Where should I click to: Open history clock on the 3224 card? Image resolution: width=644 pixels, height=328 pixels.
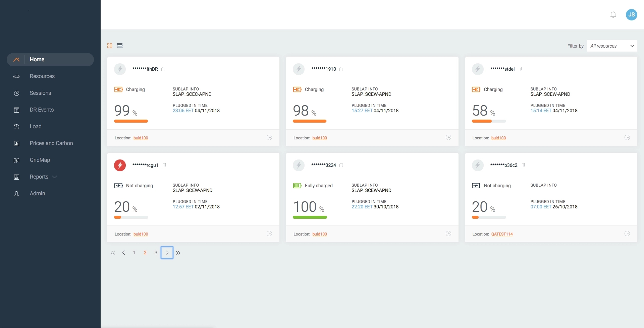tap(448, 234)
